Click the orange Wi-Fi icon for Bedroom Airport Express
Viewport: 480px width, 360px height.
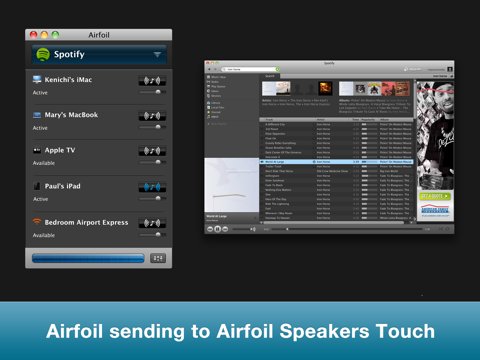pyautogui.click(x=37, y=221)
